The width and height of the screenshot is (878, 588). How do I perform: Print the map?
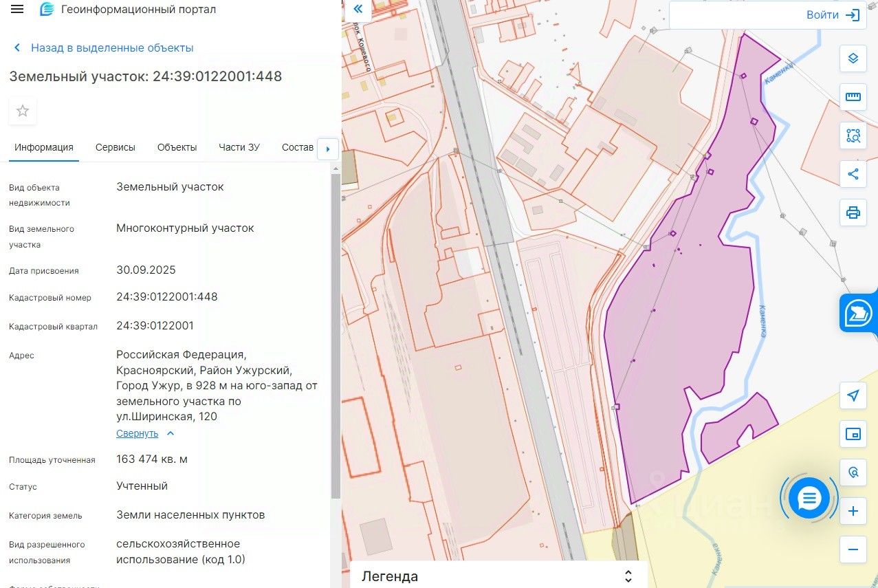click(853, 213)
